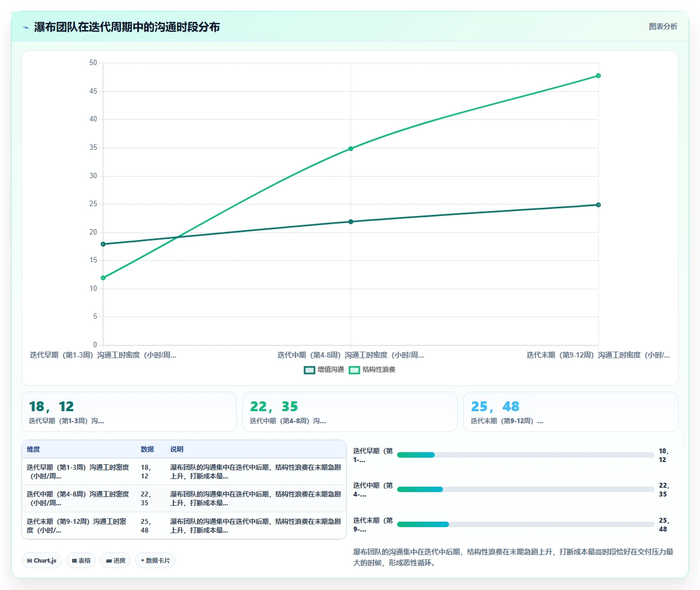Click the 说明 table column header

click(177, 449)
